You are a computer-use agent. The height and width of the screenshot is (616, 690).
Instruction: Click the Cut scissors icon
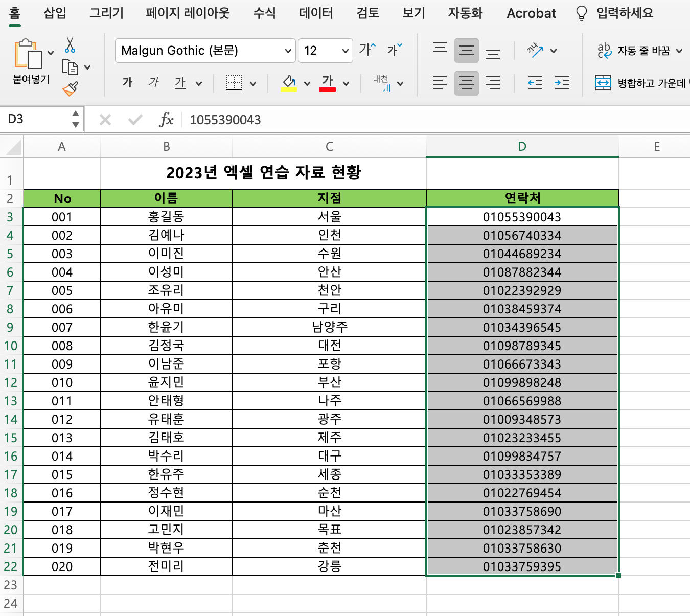[70, 45]
